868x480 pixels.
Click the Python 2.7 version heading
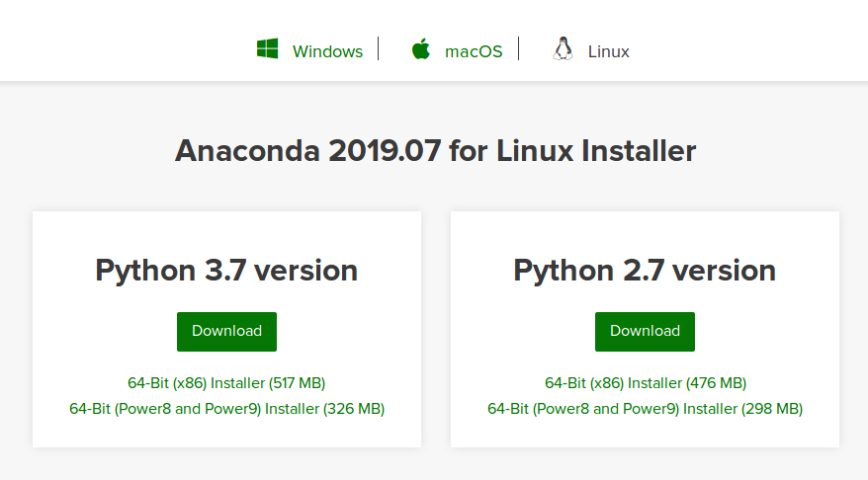[645, 270]
